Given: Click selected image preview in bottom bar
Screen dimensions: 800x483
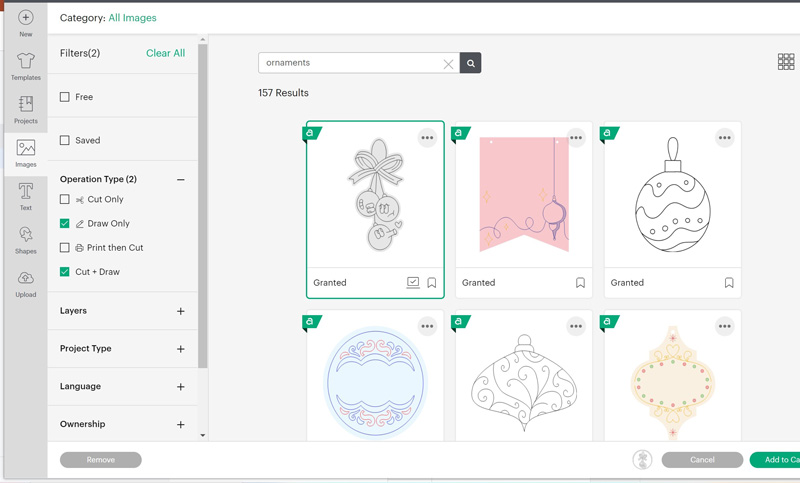Looking at the screenshot, I should coord(642,460).
